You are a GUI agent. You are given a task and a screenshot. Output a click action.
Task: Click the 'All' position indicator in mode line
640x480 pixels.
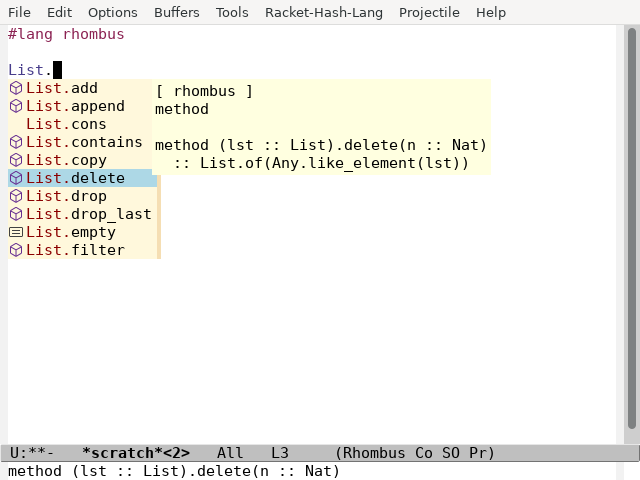point(230,453)
